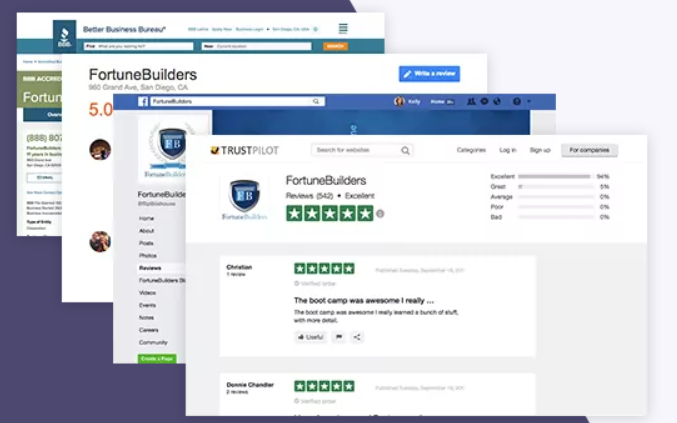Mark Christian's review as Useful
677x423 pixels.
310,337
